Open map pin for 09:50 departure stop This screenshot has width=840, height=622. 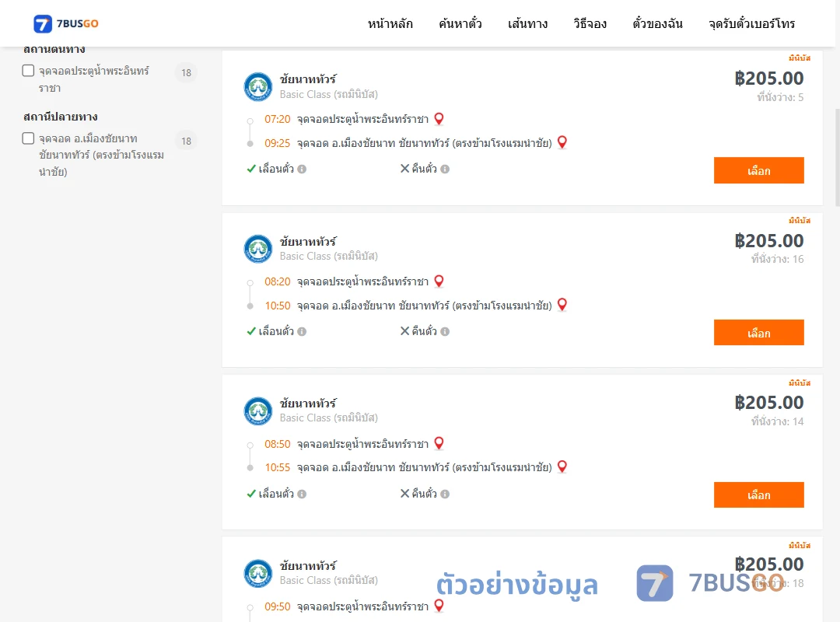click(x=439, y=606)
